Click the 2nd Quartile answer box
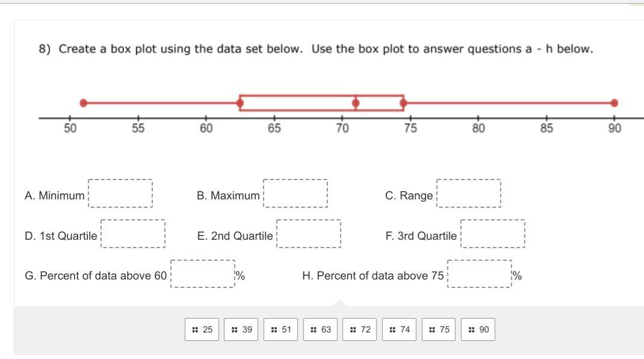The height and width of the screenshot is (359, 644). coord(308,234)
